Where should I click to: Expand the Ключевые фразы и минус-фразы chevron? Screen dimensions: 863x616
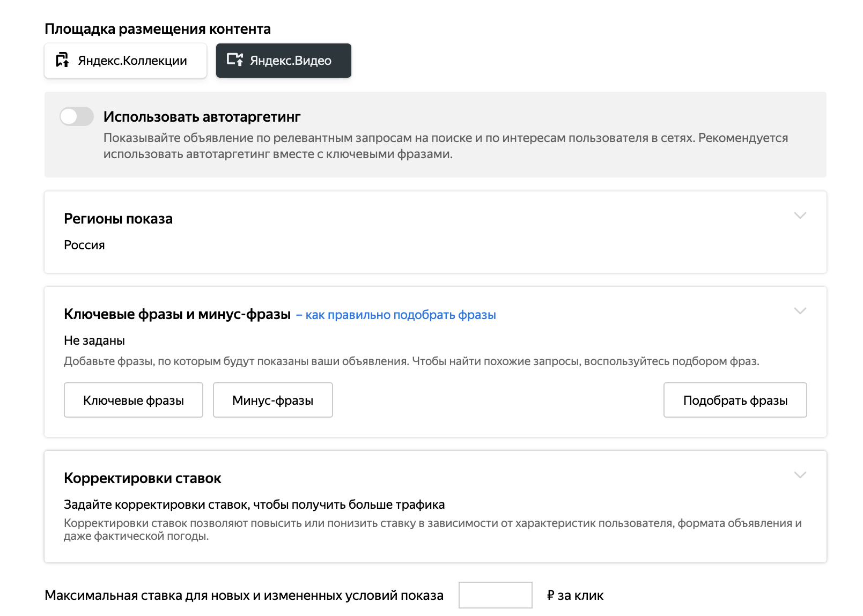coord(800,311)
